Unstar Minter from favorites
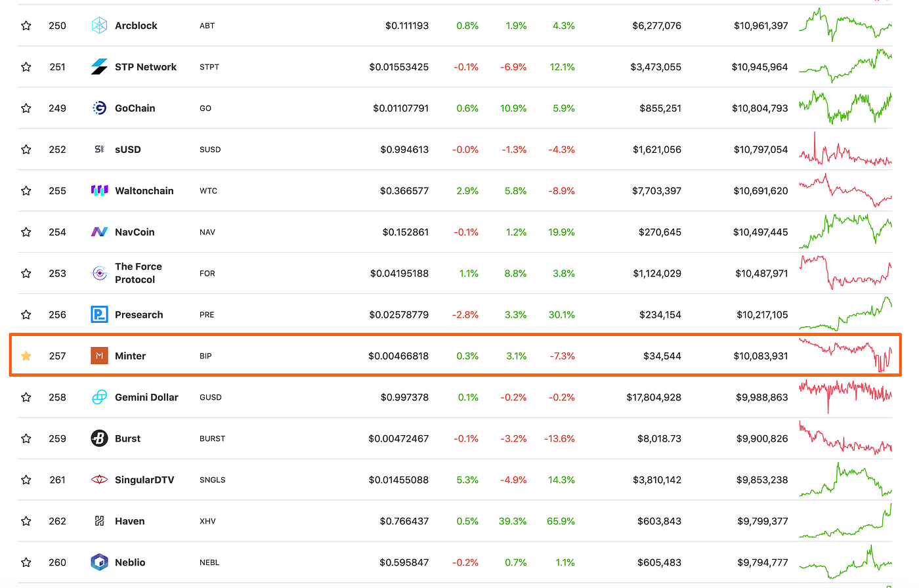 coord(26,356)
